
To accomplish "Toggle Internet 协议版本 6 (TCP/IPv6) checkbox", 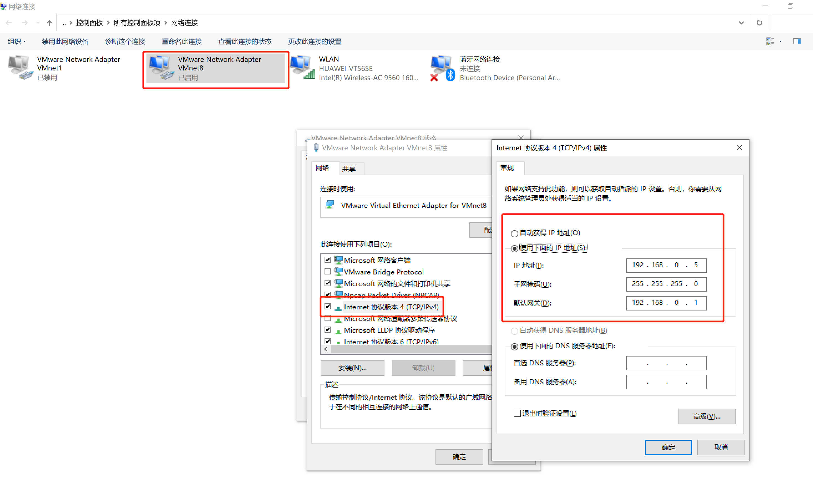I will coord(328,341).
